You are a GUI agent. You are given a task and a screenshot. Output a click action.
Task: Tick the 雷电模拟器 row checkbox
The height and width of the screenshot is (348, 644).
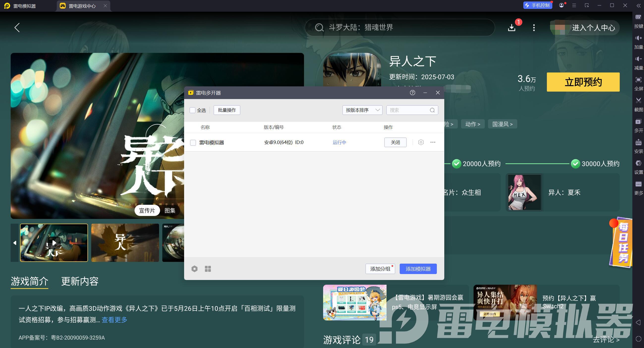[x=193, y=142]
